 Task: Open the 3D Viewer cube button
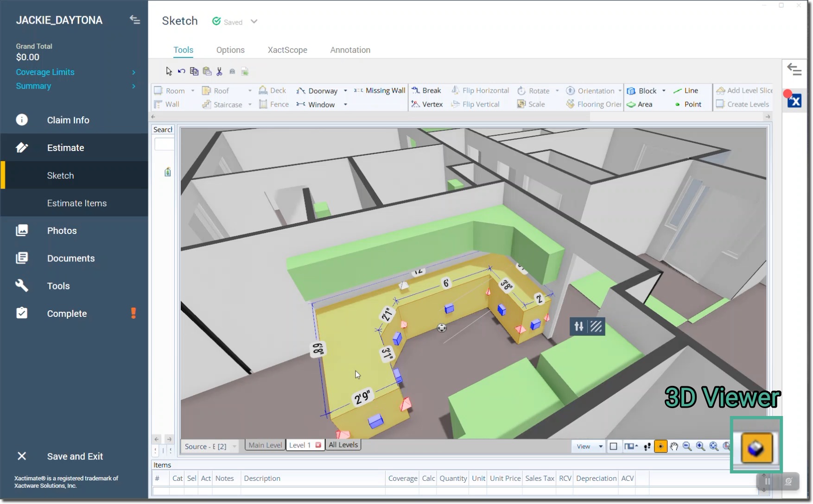click(756, 447)
